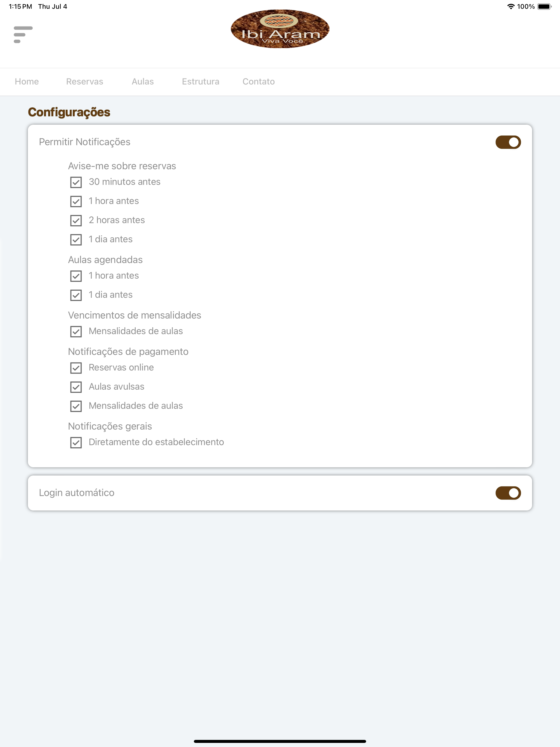Uncheck Diretamente do estabelecimento checkbox
This screenshot has height=747, width=560.
(x=76, y=442)
